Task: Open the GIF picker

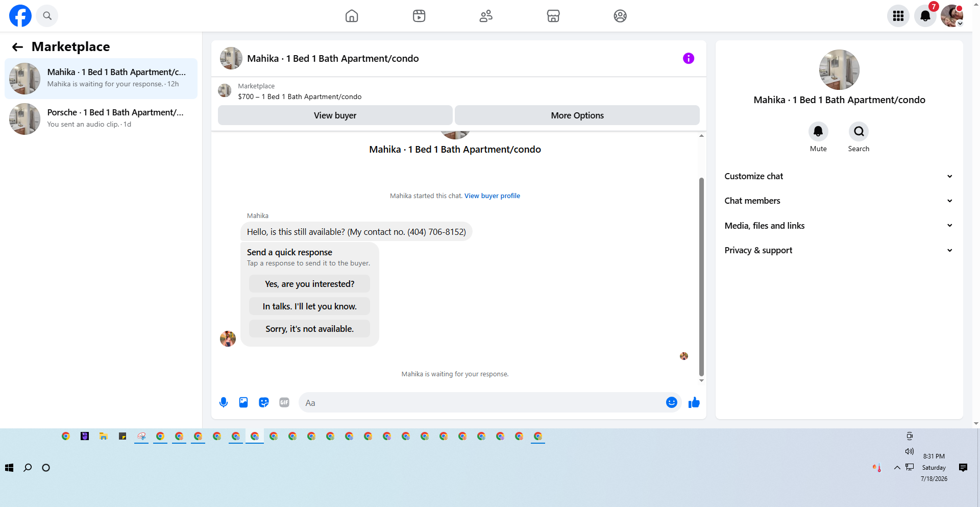Action: click(x=284, y=402)
